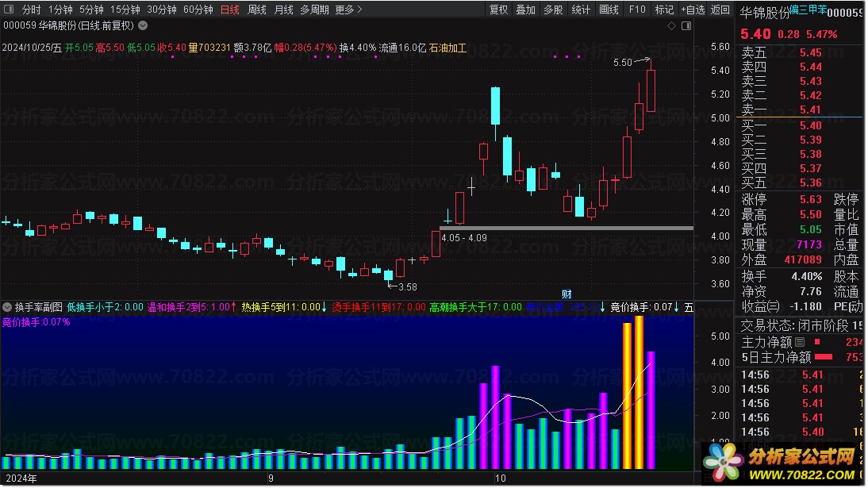Switch to 1分钟 chart period
The image size is (868, 488).
pos(60,10)
